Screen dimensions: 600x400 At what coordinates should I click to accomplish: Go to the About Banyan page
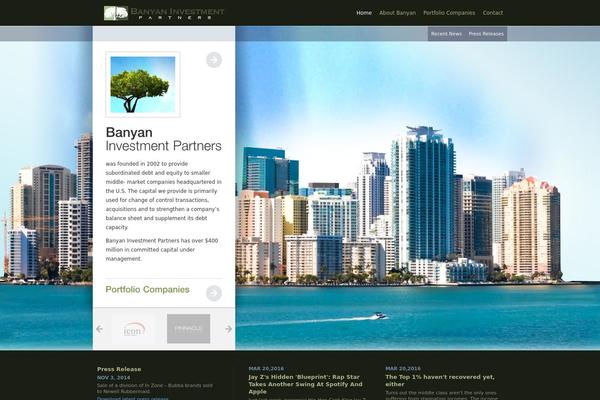tap(397, 13)
